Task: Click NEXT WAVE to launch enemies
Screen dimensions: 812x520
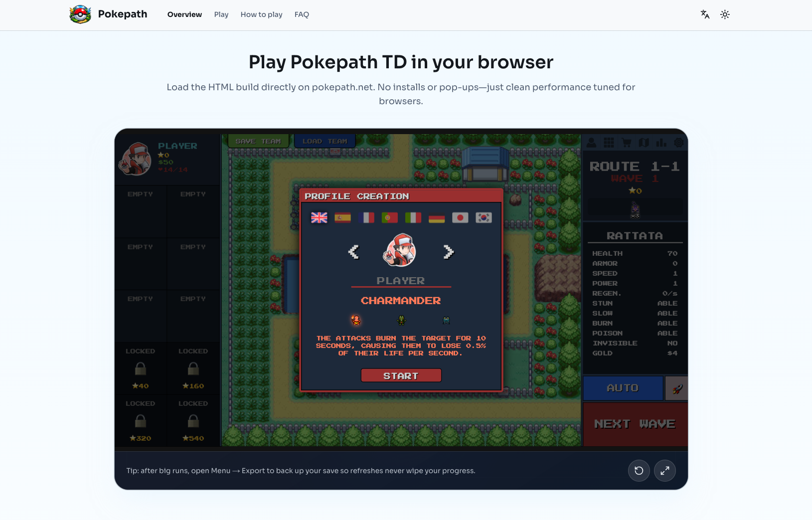Action: 634,423
